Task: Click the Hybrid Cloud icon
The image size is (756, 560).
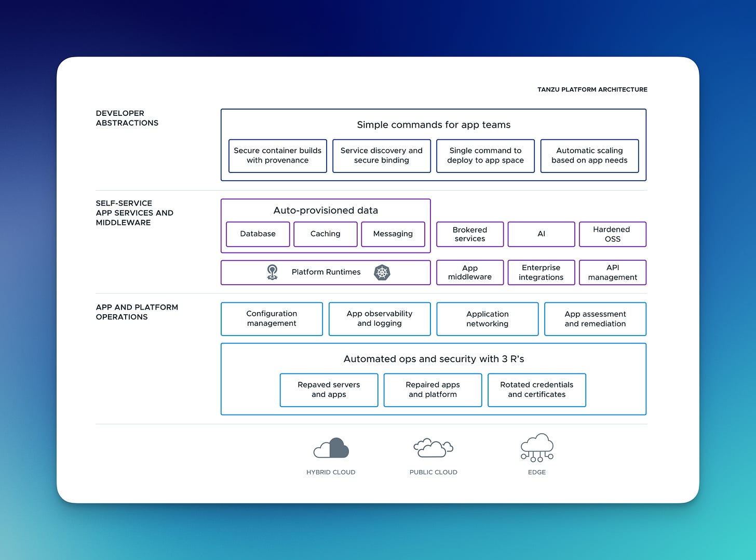Action: [x=331, y=448]
